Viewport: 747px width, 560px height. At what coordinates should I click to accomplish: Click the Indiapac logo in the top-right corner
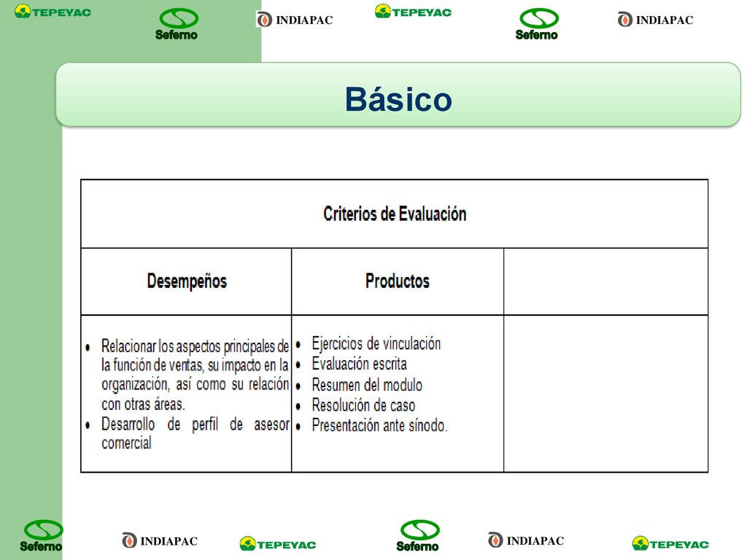pyautogui.click(x=656, y=20)
